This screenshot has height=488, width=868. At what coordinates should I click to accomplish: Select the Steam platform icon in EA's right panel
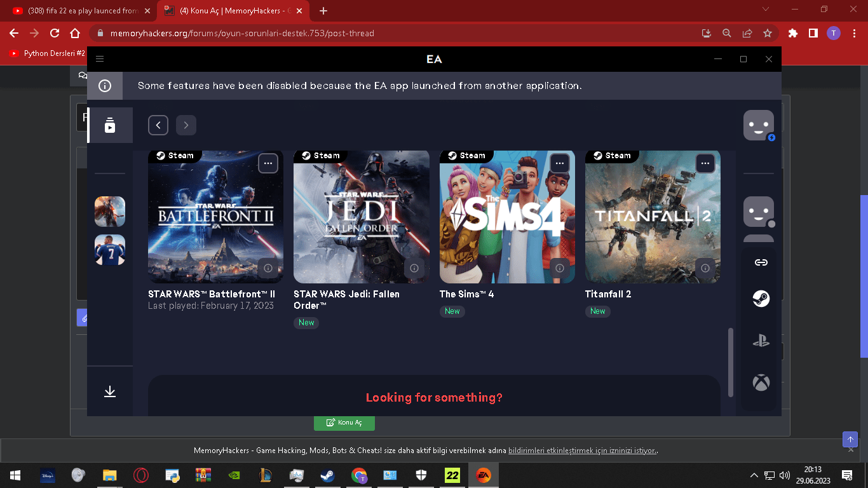pos(761,299)
